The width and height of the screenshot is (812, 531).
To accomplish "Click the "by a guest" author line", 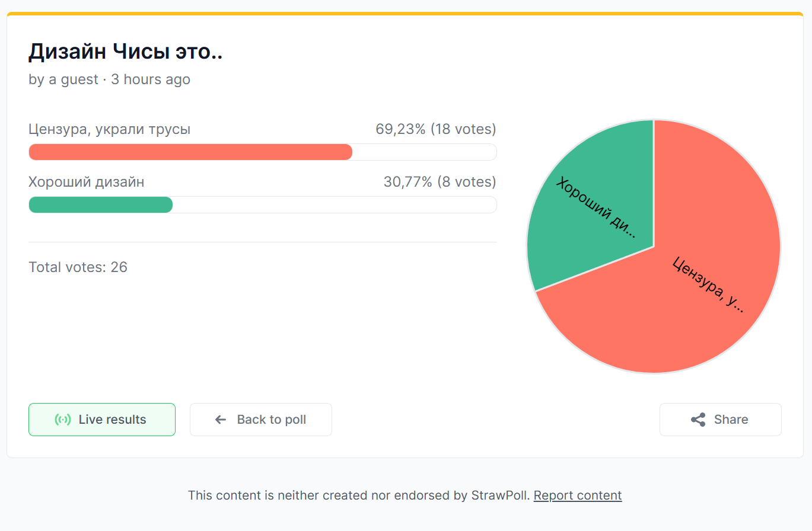I will tap(63, 79).
